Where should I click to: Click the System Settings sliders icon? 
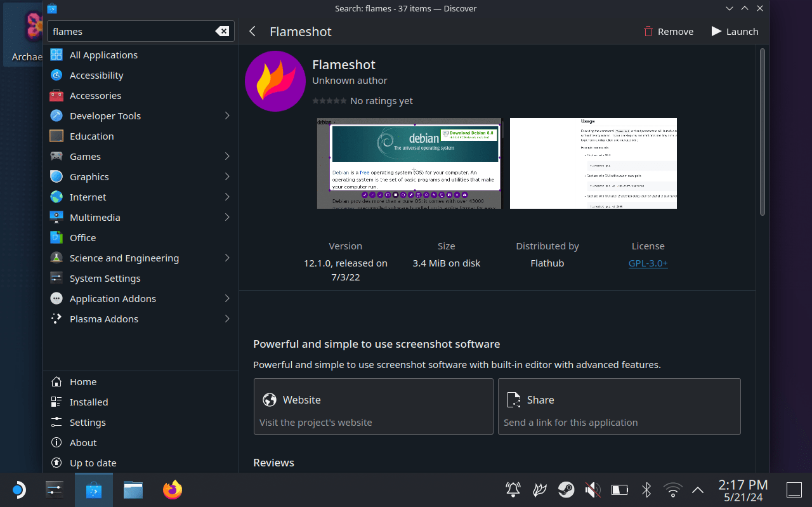coord(56,278)
